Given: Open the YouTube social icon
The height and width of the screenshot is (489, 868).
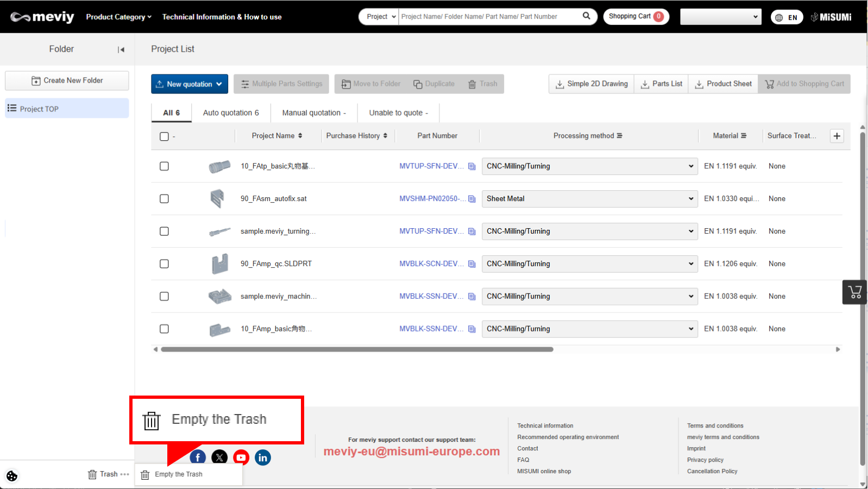Looking at the screenshot, I should pyautogui.click(x=241, y=457).
